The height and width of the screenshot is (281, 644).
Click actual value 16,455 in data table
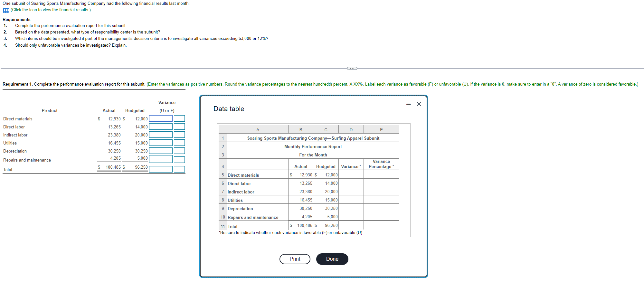[x=306, y=200]
